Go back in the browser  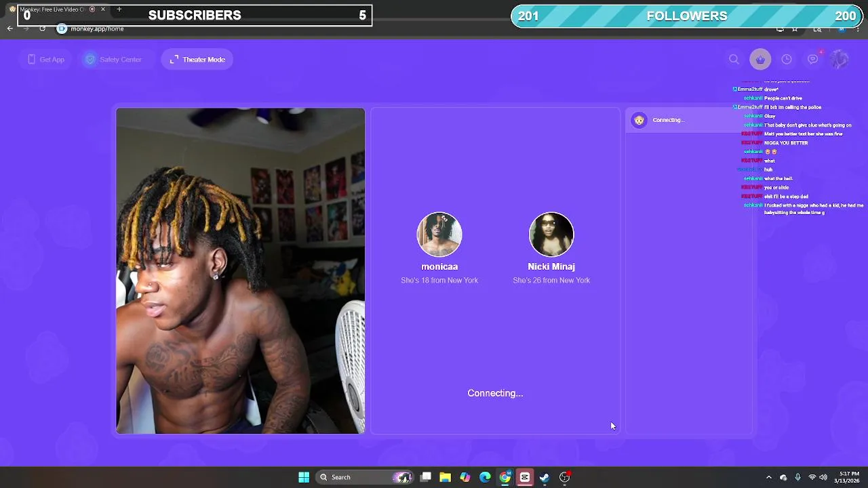pyautogui.click(x=9, y=28)
